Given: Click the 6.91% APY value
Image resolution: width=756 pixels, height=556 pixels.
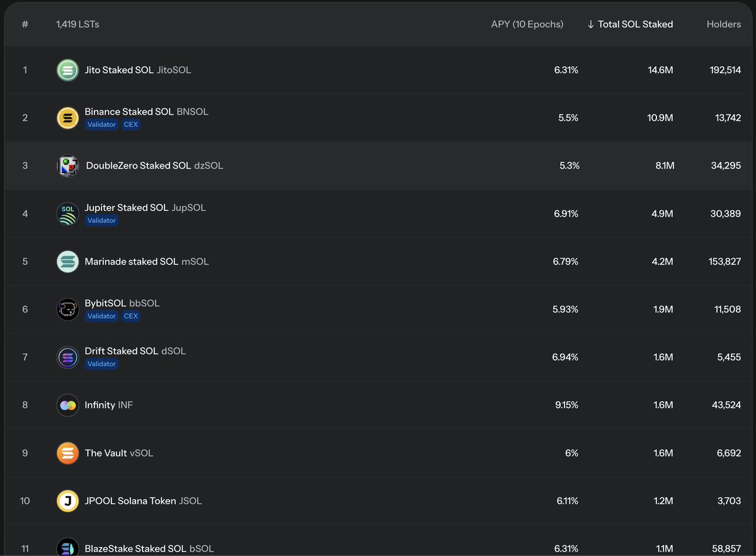Looking at the screenshot, I should point(566,213).
